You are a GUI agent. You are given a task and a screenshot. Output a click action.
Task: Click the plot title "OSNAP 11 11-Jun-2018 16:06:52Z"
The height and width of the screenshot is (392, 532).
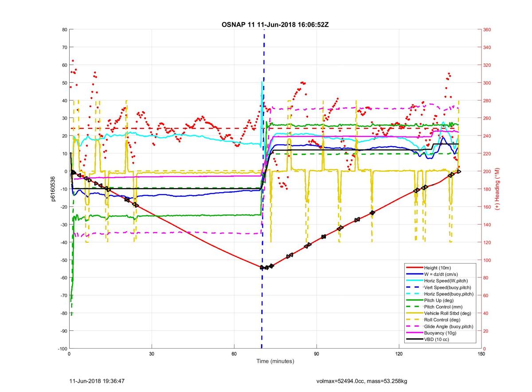pos(275,24)
